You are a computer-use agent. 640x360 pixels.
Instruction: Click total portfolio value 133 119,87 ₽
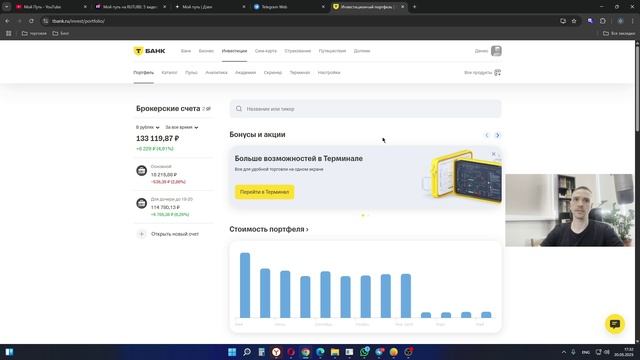[158, 139]
